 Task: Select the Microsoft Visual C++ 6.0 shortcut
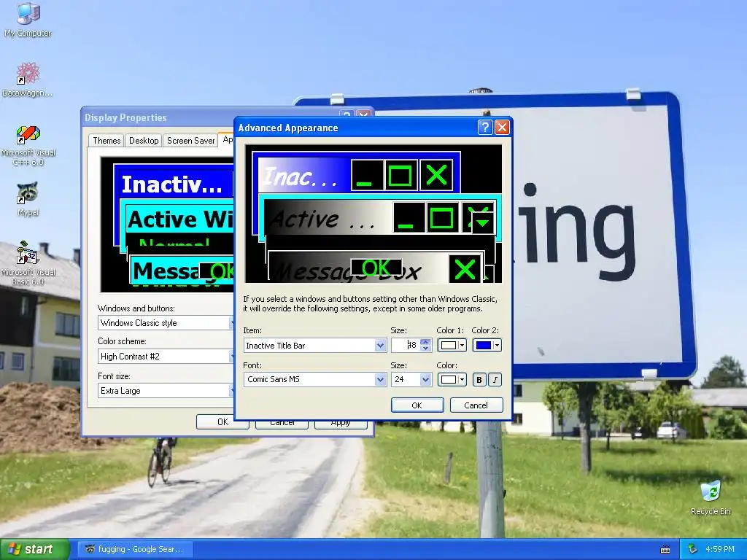[x=28, y=146]
